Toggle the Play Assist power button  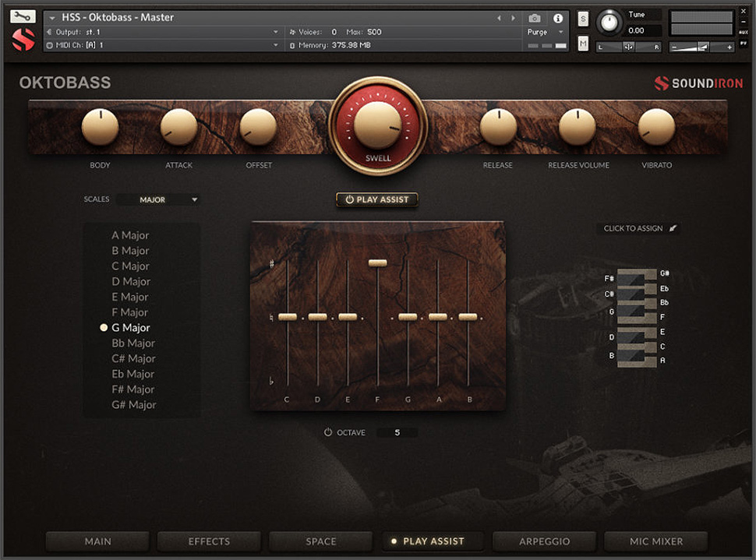click(377, 199)
